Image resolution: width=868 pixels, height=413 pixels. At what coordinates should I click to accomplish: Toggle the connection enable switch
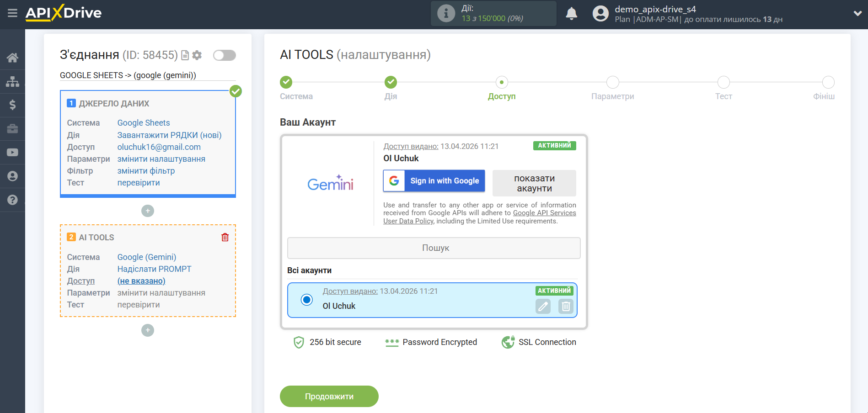224,55
